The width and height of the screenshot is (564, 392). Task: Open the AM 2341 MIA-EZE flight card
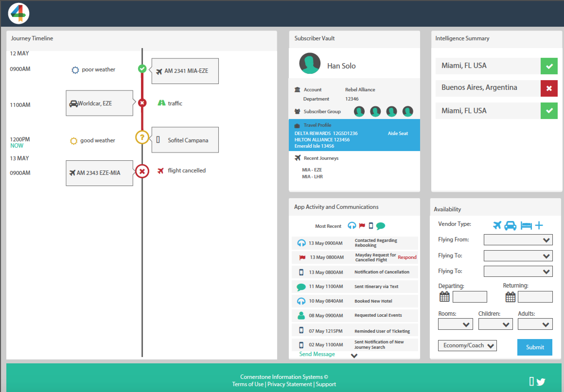coord(185,71)
